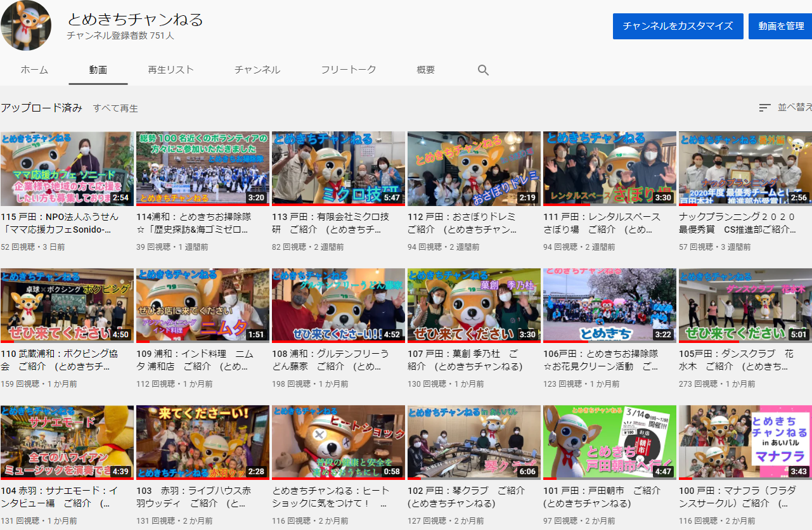Open the アップロード済み uploads heading
The width and height of the screenshot is (812, 530).
pyautogui.click(x=41, y=108)
